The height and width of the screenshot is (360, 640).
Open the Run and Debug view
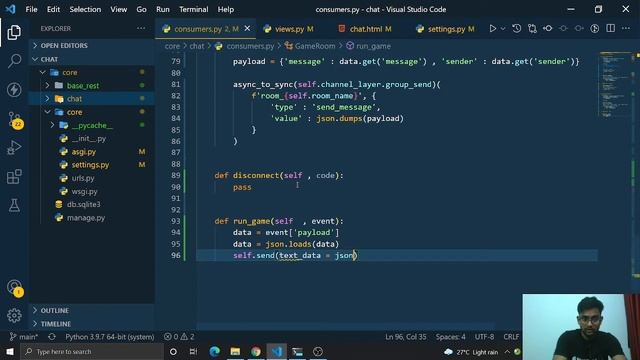14,147
